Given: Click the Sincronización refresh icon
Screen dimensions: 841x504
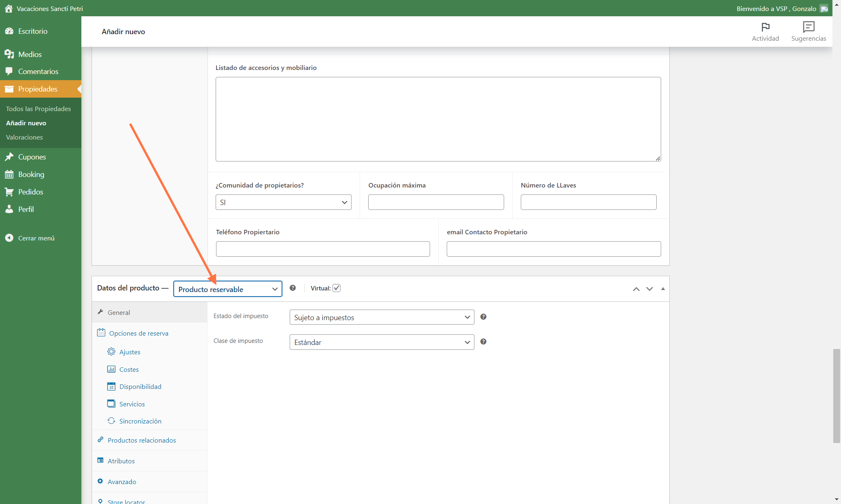Looking at the screenshot, I should [x=111, y=421].
